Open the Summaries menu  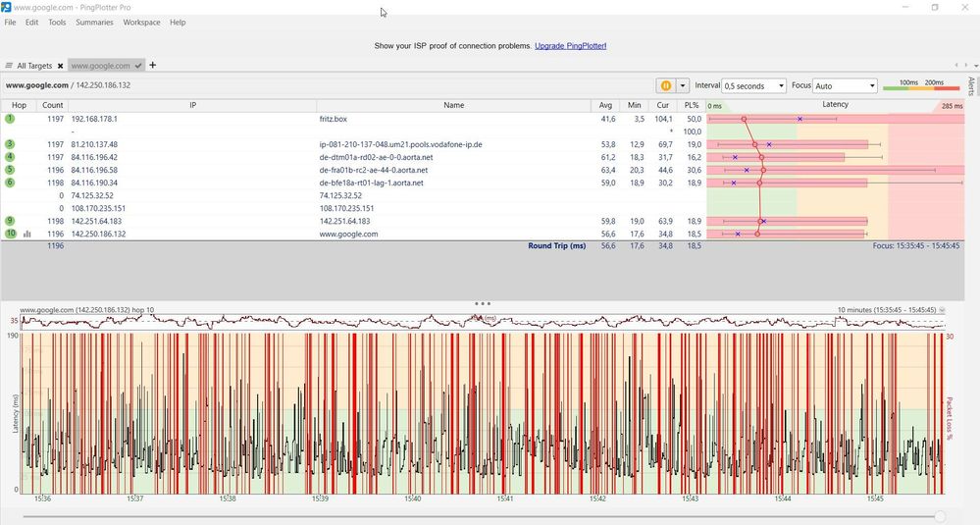(x=94, y=22)
